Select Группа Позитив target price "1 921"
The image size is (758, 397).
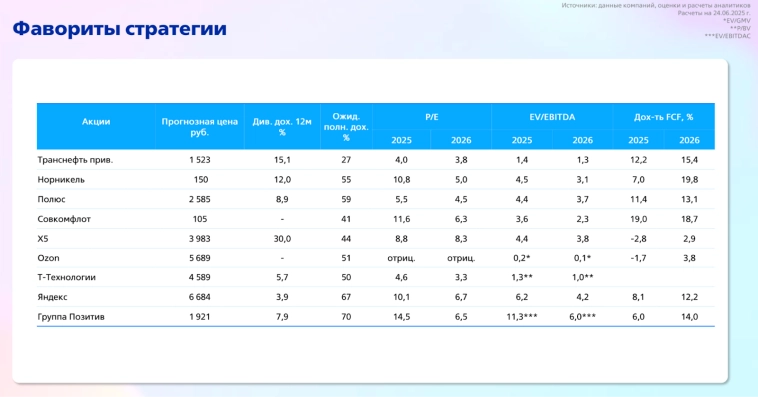click(200, 317)
